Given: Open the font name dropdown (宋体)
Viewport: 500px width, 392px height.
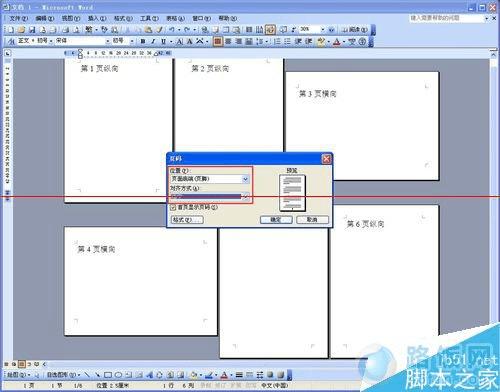Looking at the screenshot, I should pyautogui.click(x=108, y=41).
